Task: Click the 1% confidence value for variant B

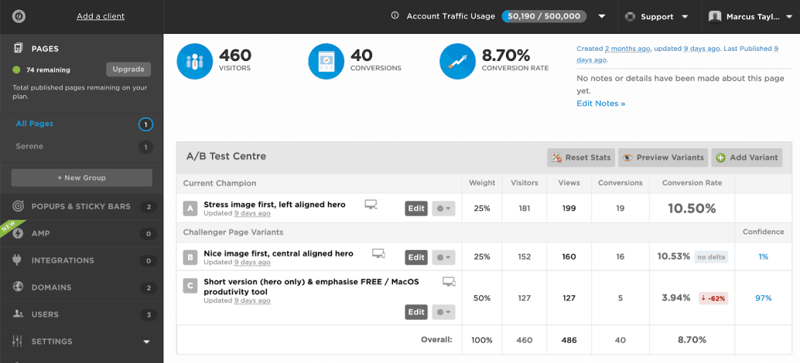Action: tap(763, 257)
